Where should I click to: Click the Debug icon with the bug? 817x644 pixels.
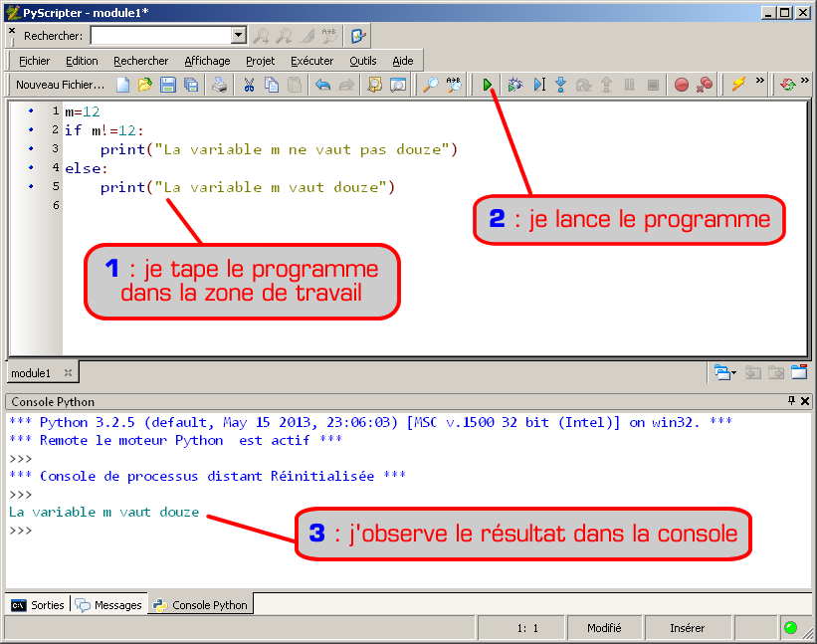pos(514,86)
